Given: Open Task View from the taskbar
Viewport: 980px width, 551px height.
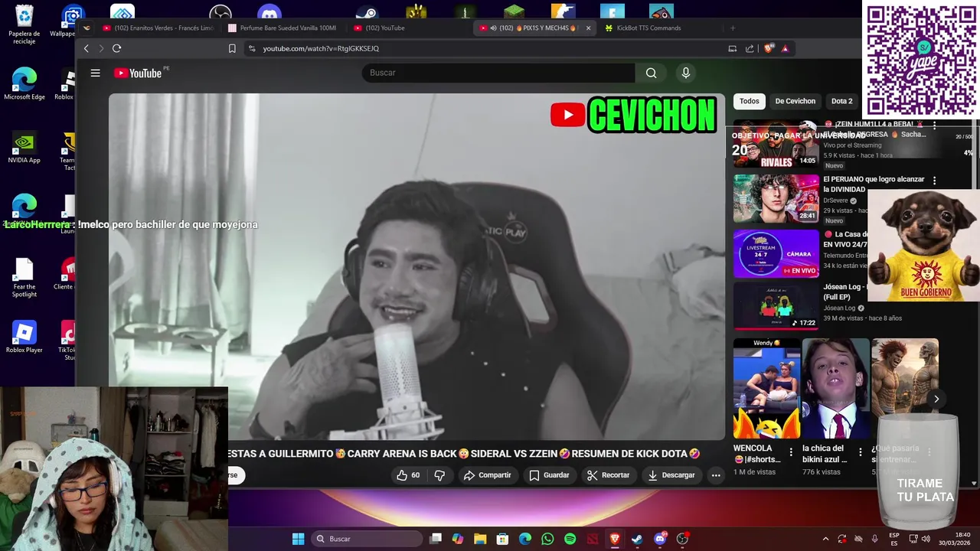Looking at the screenshot, I should pos(436,539).
